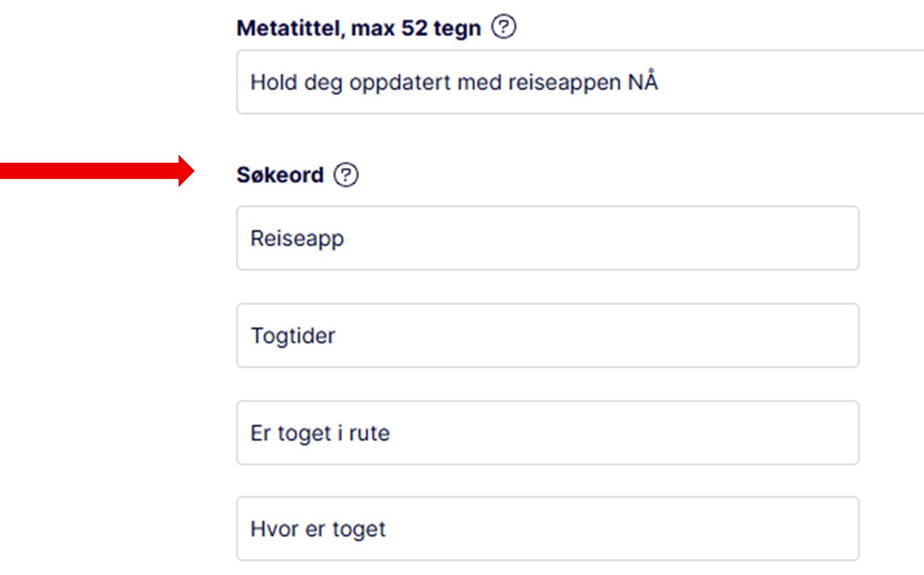Viewport: 924px width, 575px height.
Task: Click the help icon beside Metatittel
Action: [x=504, y=27]
